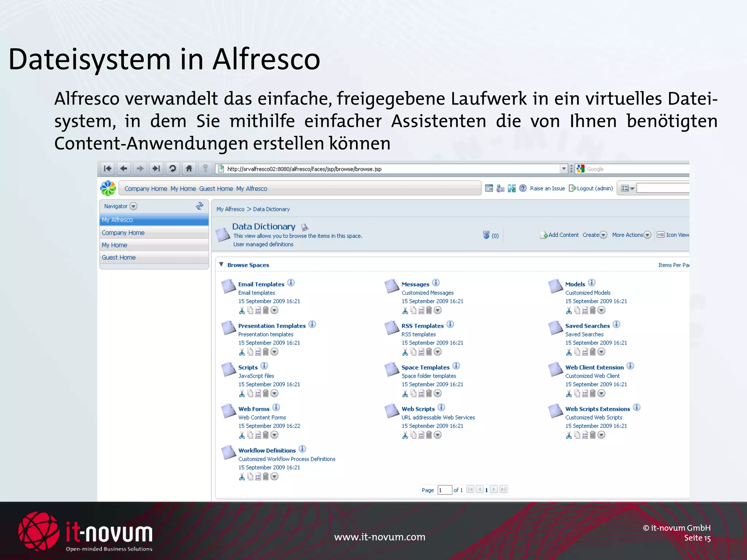The height and width of the screenshot is (560, 747).
Task: Select My Home in Navigator
Action: click(x=154, y=245)
